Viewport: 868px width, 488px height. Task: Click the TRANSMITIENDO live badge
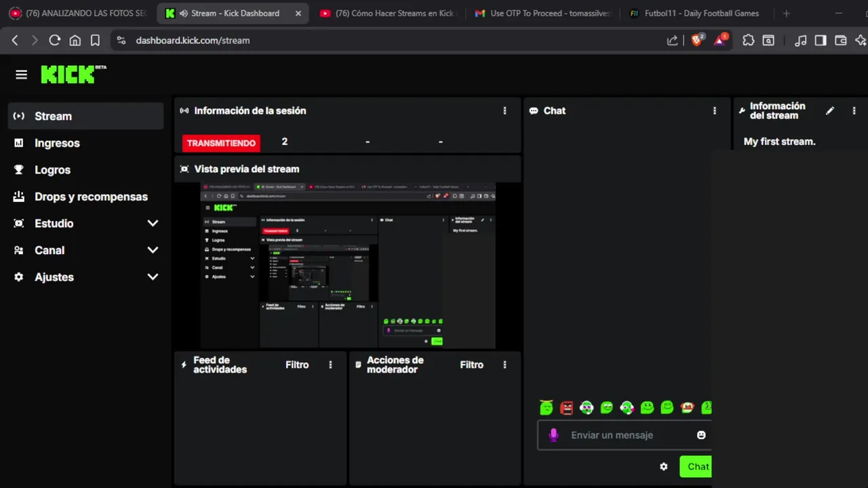[221, 143]
